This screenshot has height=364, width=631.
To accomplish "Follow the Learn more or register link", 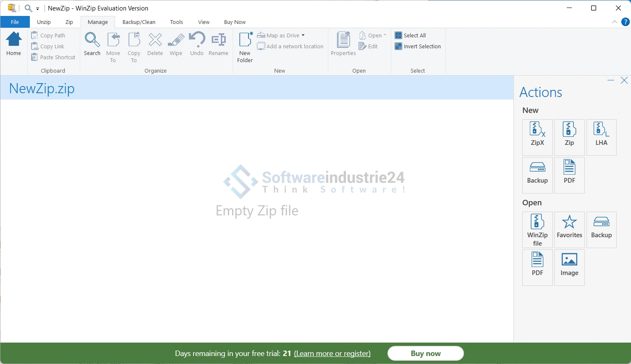I will (332, 354).
